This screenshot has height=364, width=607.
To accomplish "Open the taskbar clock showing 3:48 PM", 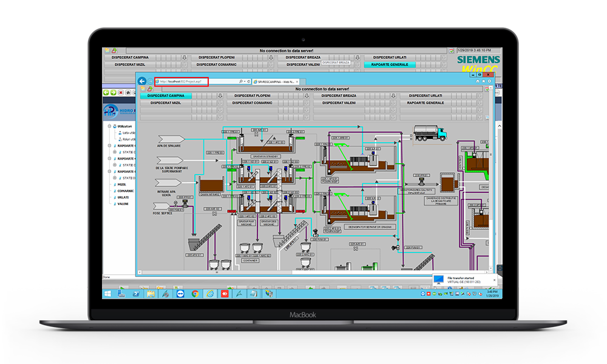I will pyautogui.click(x=492, y=294).
